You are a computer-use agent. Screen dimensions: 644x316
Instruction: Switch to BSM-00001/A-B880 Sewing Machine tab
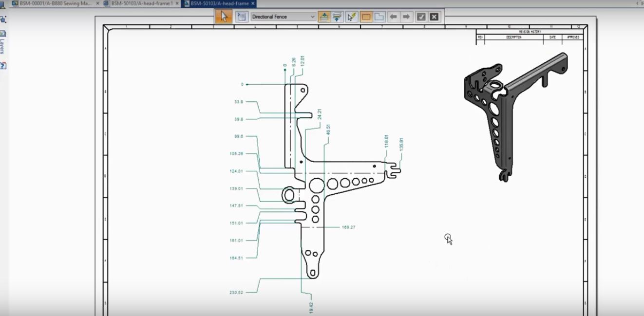(55, 3)
